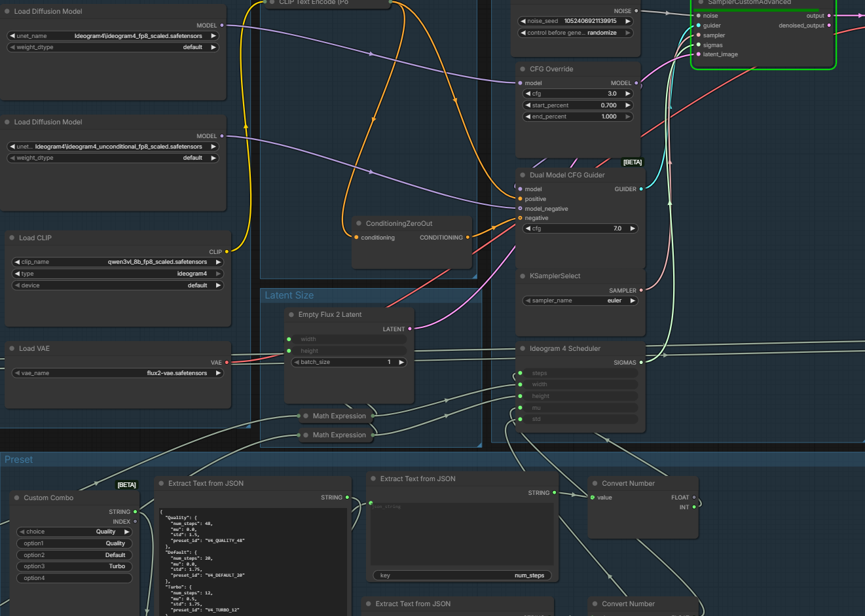Image resolution: width=865 pixels, height=616 pixels.
Task: Click the model_negative input socket
Action: (x=520, y=209)
